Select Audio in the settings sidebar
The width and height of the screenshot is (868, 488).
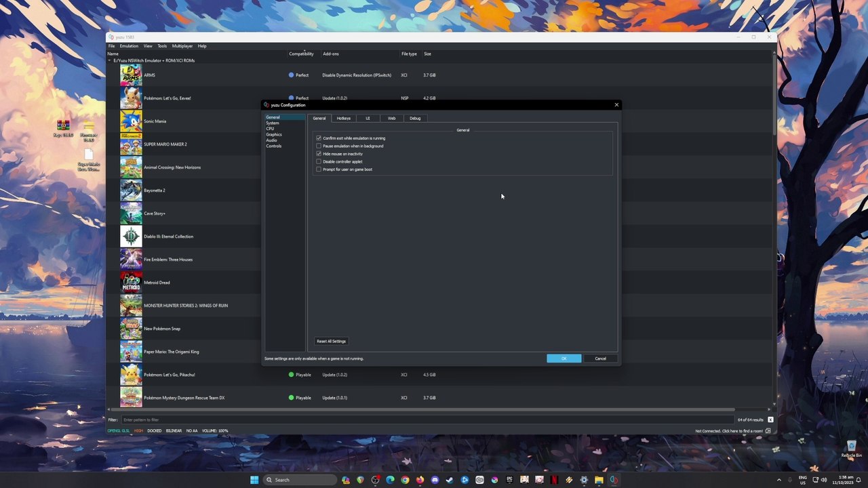[271, 140]
